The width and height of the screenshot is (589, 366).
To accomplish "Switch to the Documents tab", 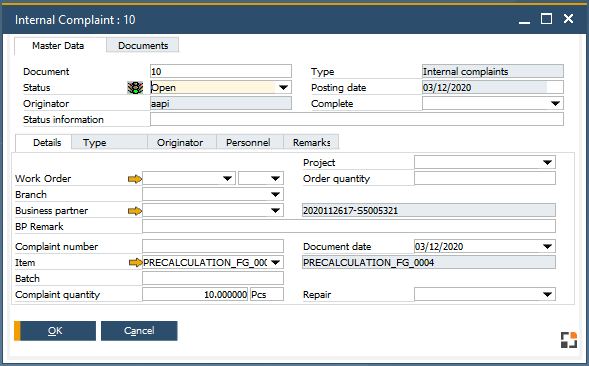I will click(x=143, y=46).
